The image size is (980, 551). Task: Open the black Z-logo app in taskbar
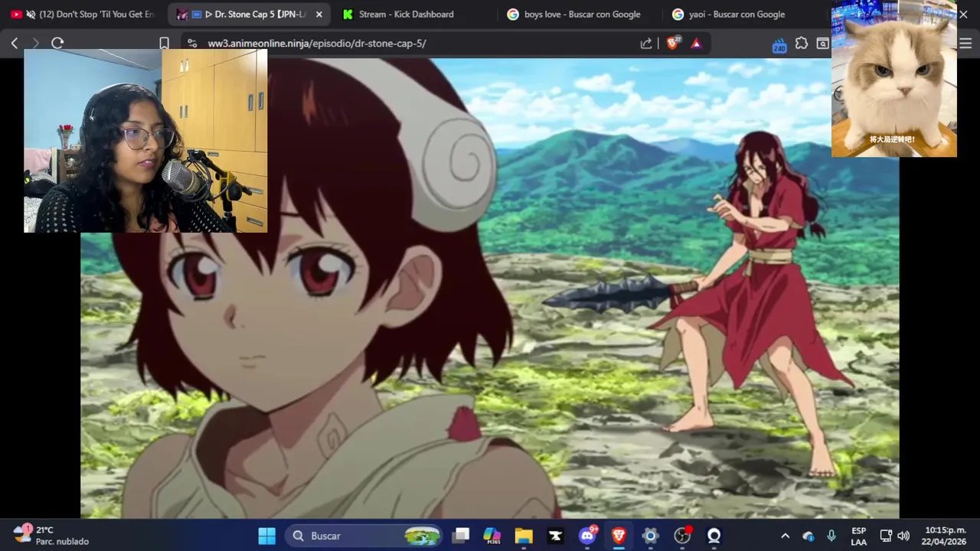click(x=555, y=536)
